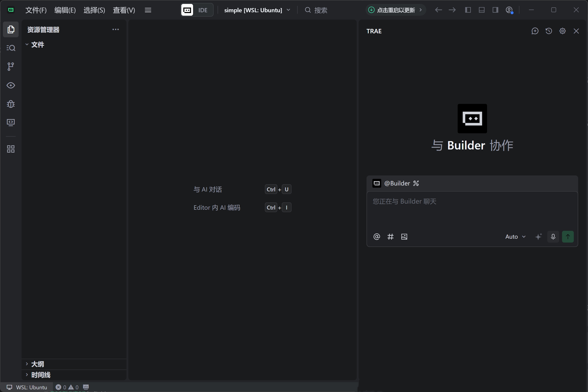588x392 pixels.
Task: Start a new chat in TRAE panel
Action: click(x=535, y=31)
